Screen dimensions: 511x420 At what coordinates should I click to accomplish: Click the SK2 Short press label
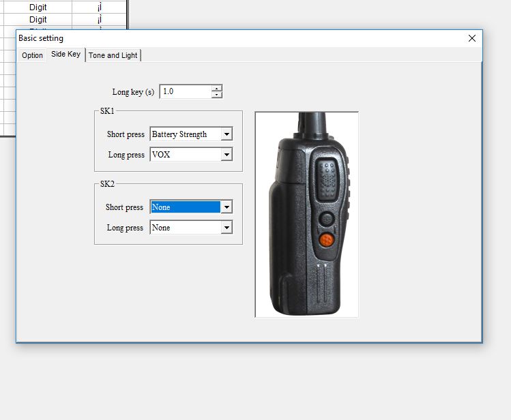(124, 207)
